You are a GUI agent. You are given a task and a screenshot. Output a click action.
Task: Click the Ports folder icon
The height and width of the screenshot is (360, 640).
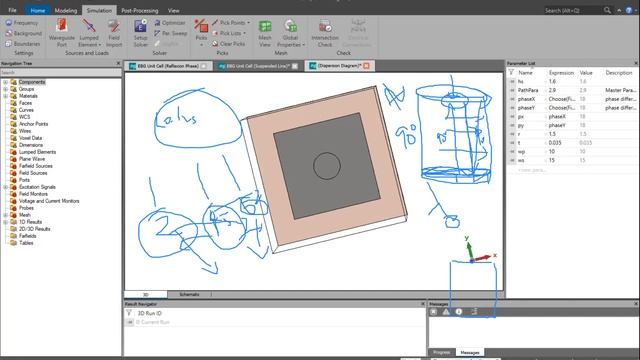13,180
